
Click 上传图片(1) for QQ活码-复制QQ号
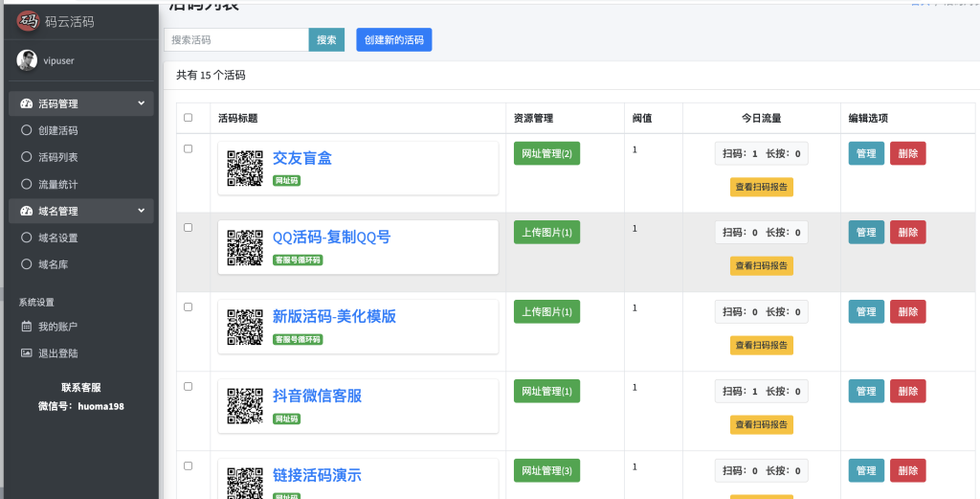coord(546,232)
